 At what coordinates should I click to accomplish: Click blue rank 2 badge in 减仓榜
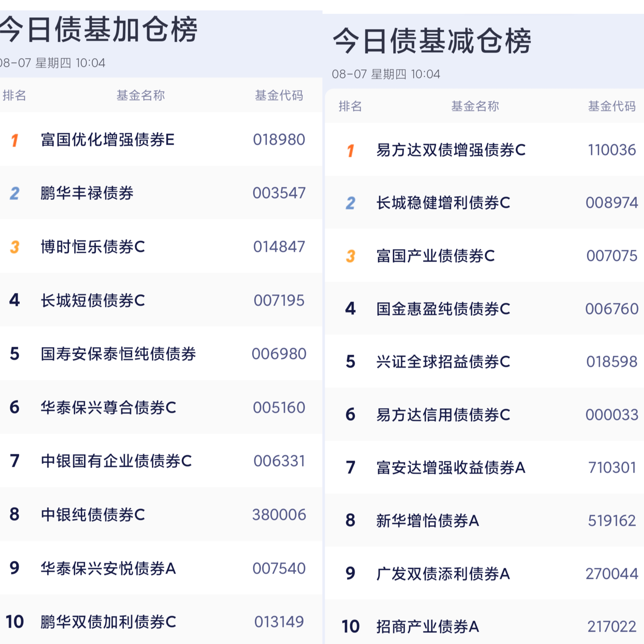coord(350,203)
